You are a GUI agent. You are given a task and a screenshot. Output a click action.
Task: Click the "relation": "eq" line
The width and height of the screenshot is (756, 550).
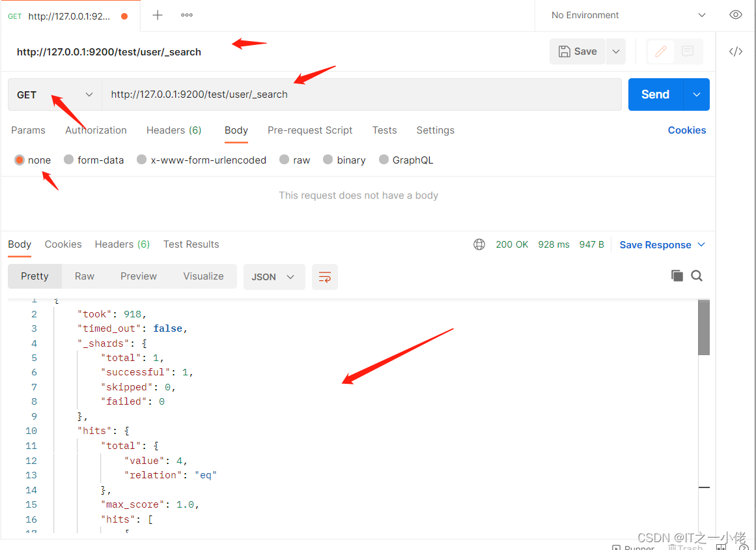tap(171, 475)
